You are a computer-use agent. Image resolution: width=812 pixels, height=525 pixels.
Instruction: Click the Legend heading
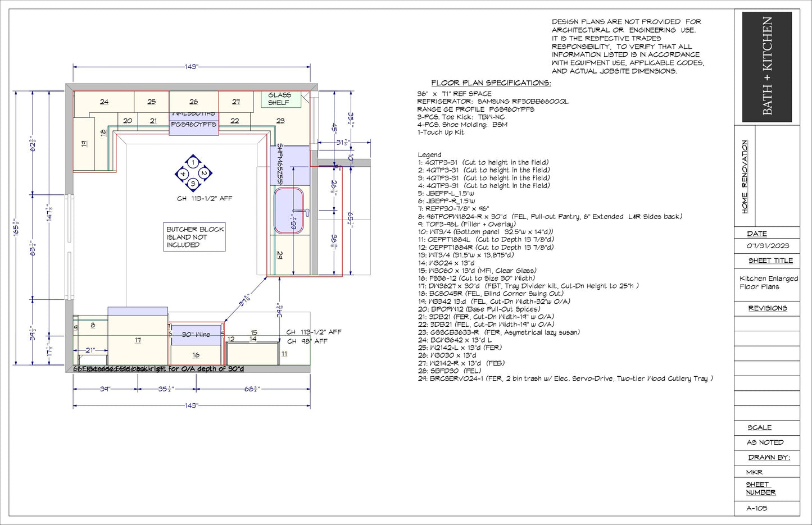pos(429,155)
